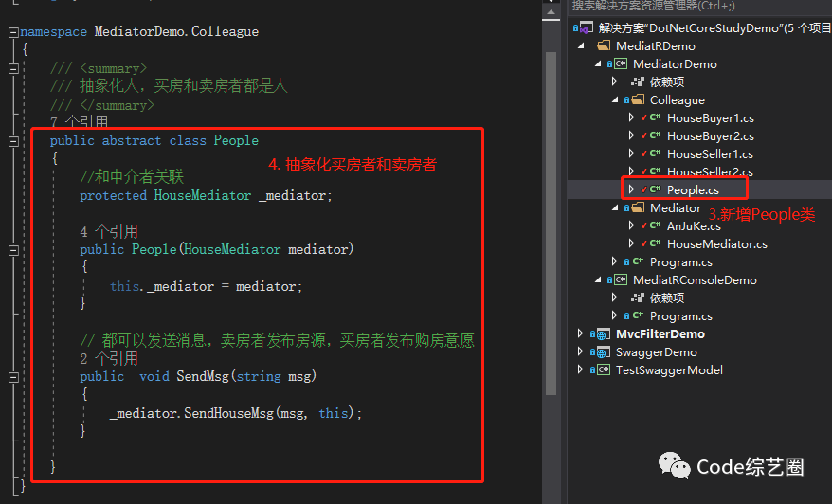The height and width of the screenshot is (504, 832).
Task: Select the MvcFilterDemo project name
Action: tap(660, 334)
